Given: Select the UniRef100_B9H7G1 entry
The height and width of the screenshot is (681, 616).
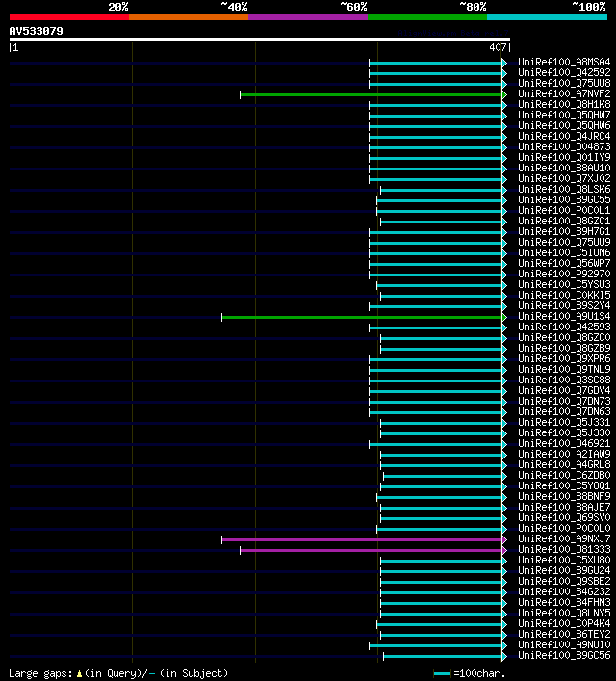Looking at the screenshot, I should tap(564, 231).
